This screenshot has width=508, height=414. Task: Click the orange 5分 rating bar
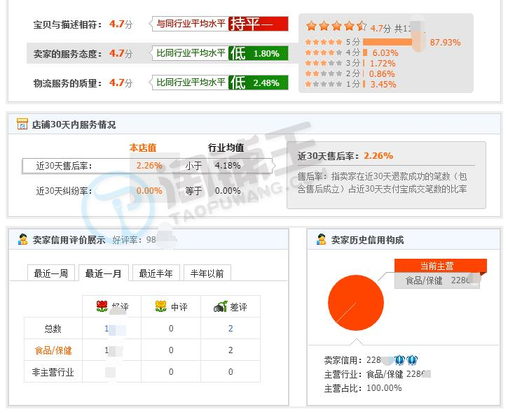tap(388, 42)
